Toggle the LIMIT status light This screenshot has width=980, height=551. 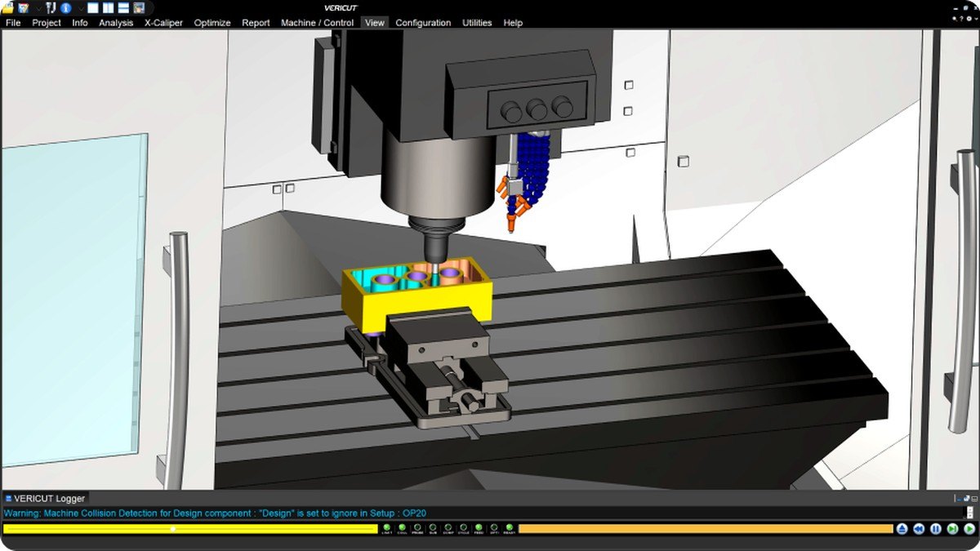[x=386, y=529]
